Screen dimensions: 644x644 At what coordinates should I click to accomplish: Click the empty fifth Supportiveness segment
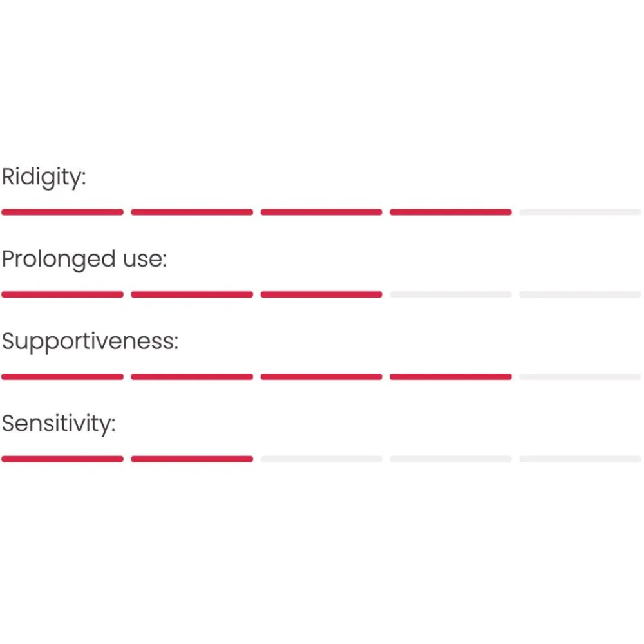pyautogui.click(x=580, y=376)
